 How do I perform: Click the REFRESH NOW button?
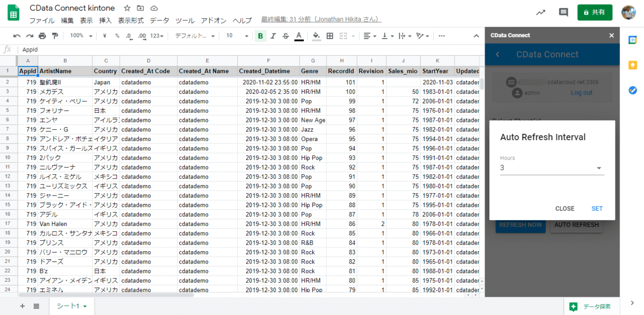[x=521, y=225]
